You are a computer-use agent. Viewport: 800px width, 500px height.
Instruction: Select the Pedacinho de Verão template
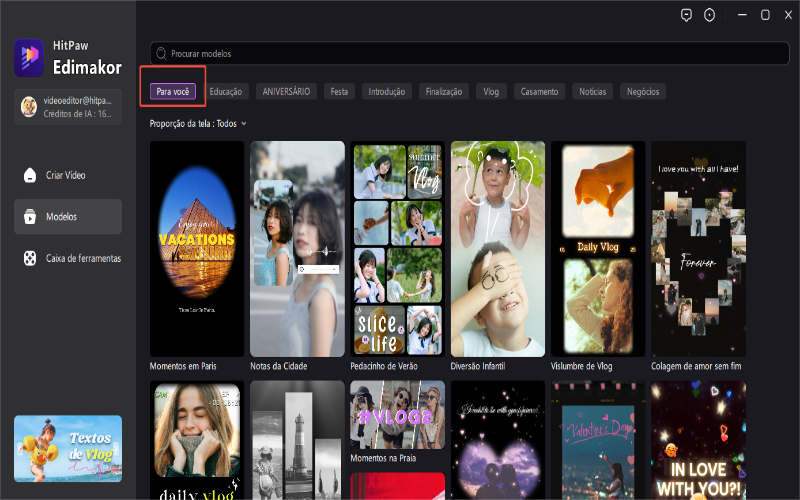(x=397, y=248)
